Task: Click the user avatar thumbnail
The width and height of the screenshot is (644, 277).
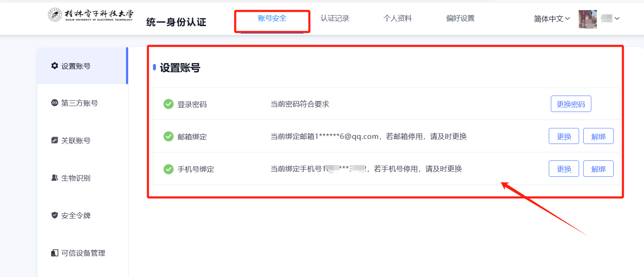Action: click(588, 19)
